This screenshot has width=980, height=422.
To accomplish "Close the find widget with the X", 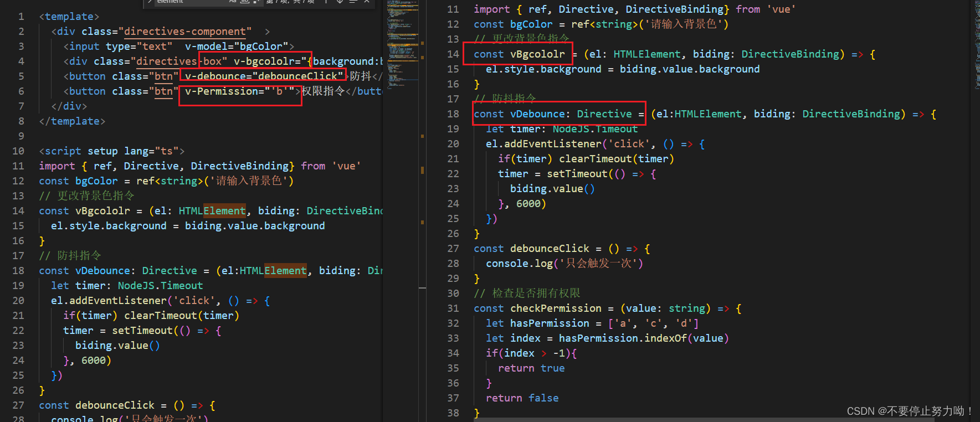I will tap(367, 2).
